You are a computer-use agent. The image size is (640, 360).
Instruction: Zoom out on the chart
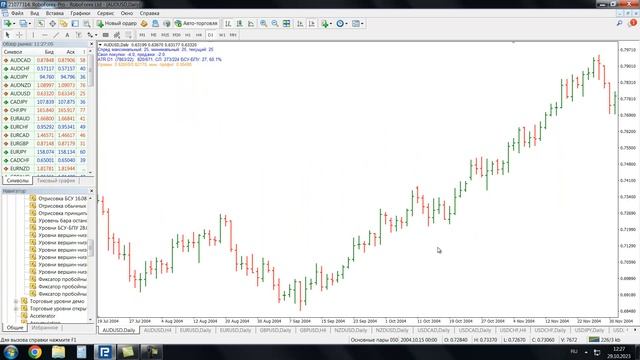point(275,24)
